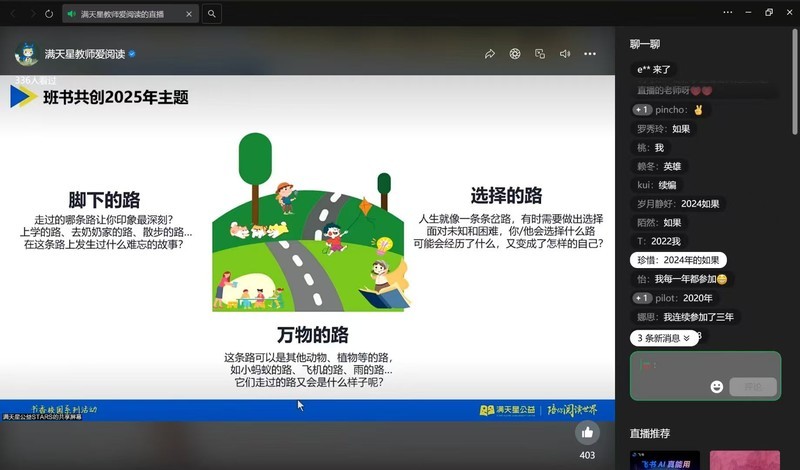This screenshot has height=470, width=800.
Task: Click the reload icon in title bar
Action: tap(49, 14)
